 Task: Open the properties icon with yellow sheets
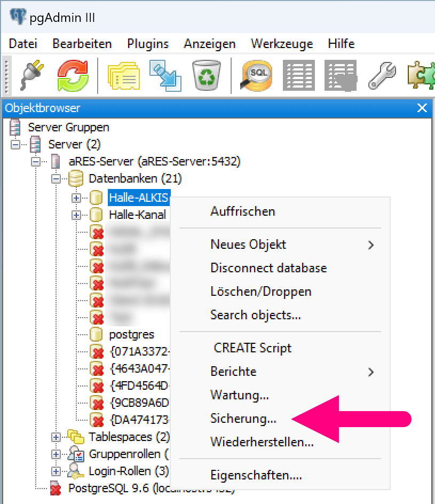(x=123, y=76)
